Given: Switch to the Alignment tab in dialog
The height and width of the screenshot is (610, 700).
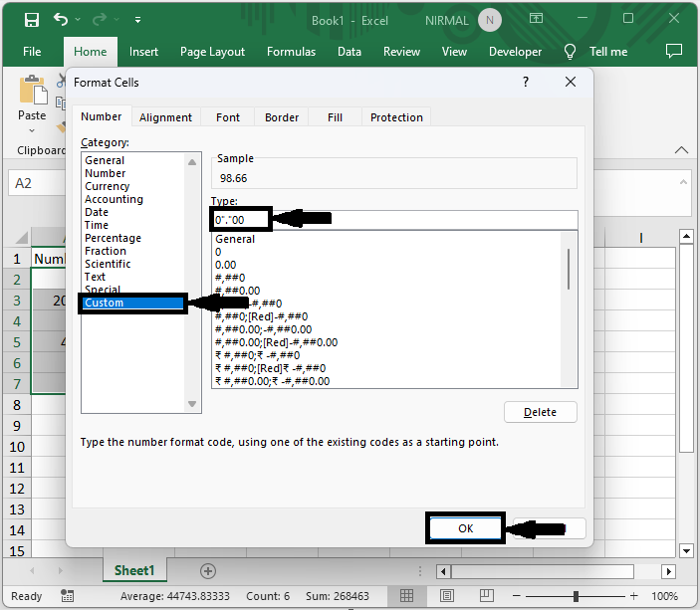Looking at the screenshot, I should 165,117.
